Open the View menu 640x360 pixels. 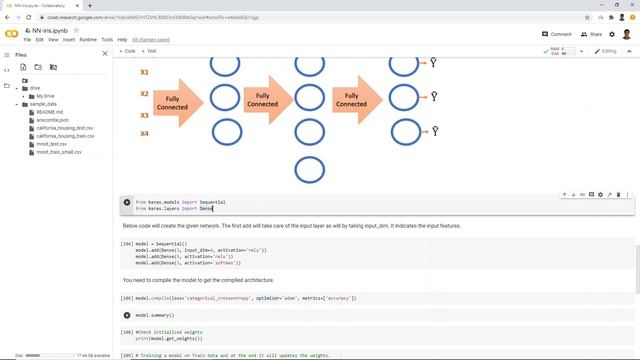pos(53,40)
